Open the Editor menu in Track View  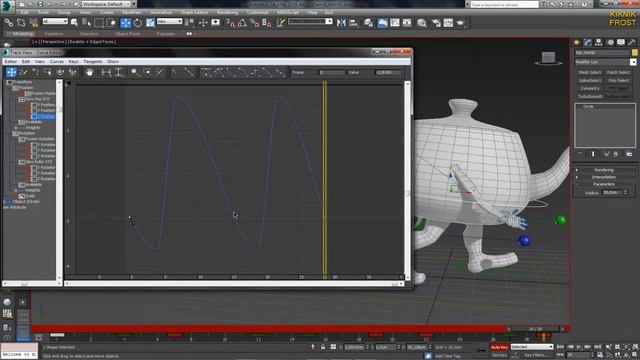[10, 62]
